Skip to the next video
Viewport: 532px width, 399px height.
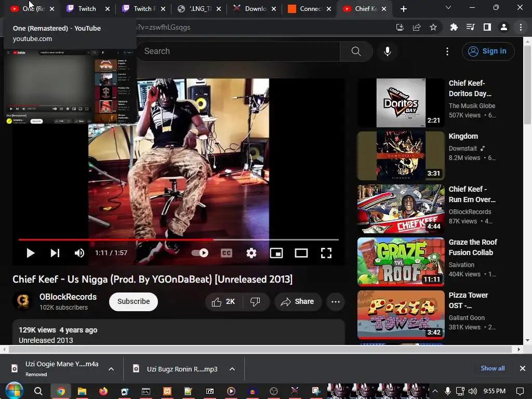(x=55, y=253)
